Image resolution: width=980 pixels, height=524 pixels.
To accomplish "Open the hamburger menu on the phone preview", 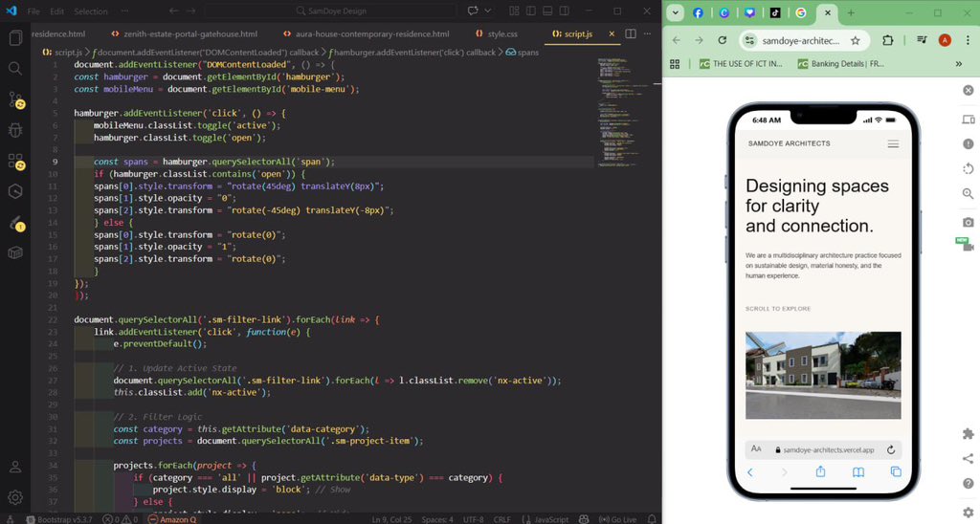I will click(893, 143).
